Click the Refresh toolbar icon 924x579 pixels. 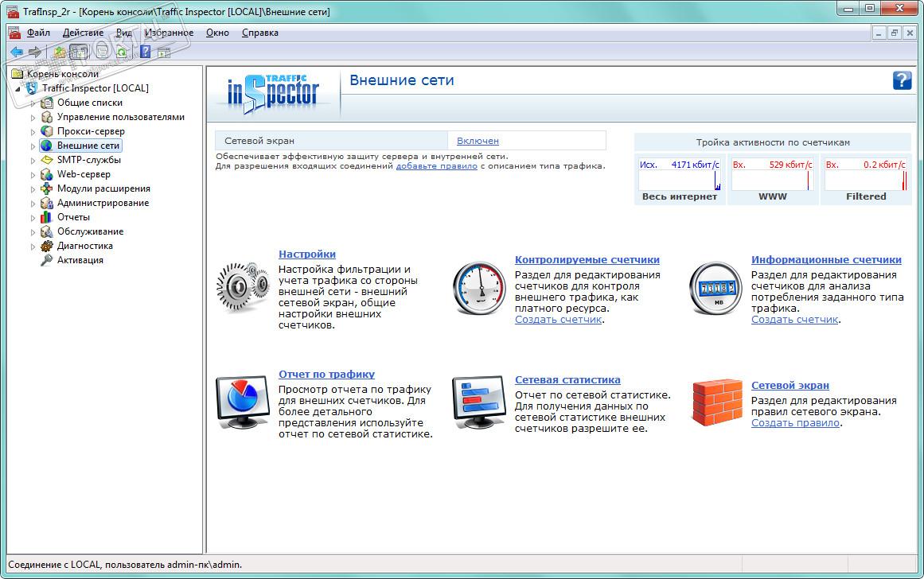(122, 52)
